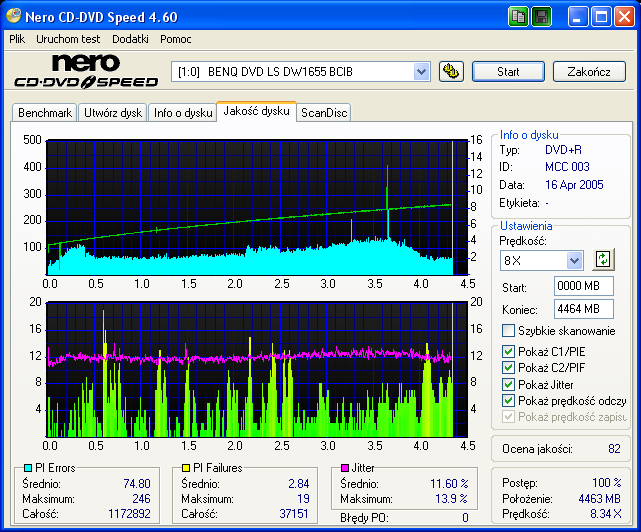Open the Dodatki menu

(130, 39)
